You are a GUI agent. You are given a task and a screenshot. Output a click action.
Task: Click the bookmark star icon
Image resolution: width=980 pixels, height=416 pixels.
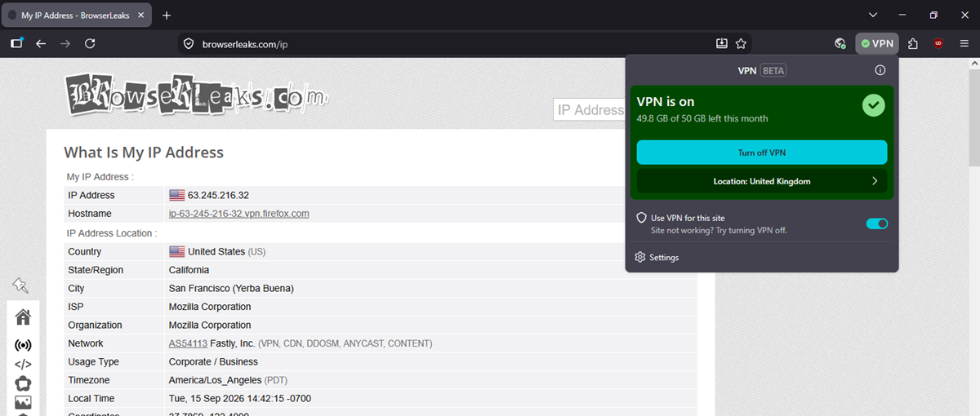click(x=741, y=43)
